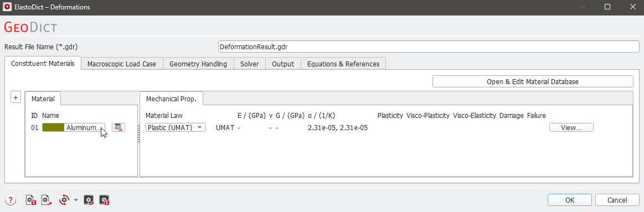Click the Visco-Elasticity column header
644x212 pixels.
tap(475, 116)
